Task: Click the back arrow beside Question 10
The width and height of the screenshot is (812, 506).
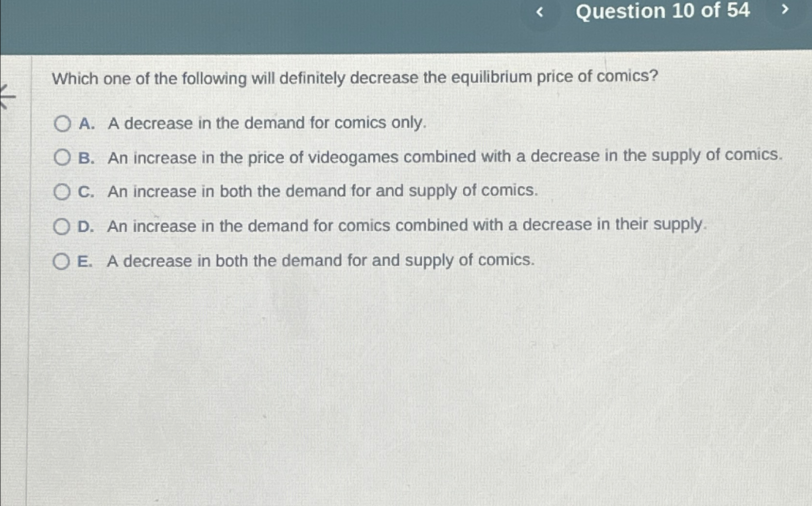Action: pos(539,12)
